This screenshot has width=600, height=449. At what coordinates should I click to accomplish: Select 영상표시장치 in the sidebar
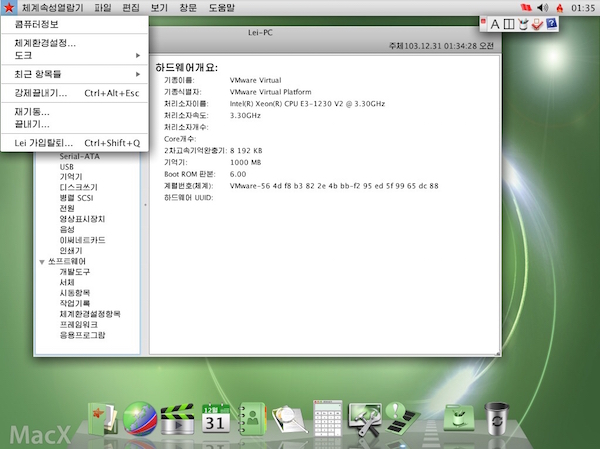(x=82, y=219)
